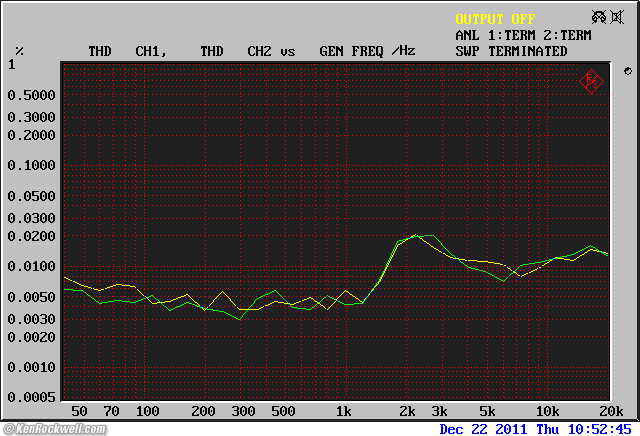Click the 300 frequency tick label
Viewport: 640px width, 436px height.
(241, 412)
